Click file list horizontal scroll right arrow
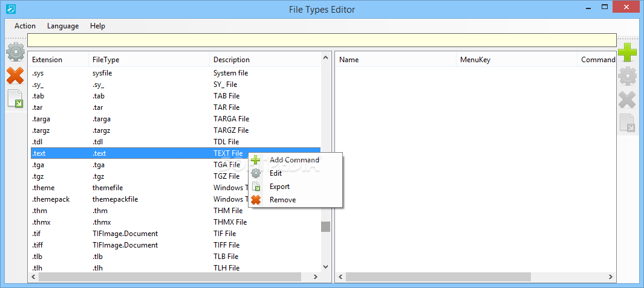Screen dimensions: 644x288 (316, 277)
